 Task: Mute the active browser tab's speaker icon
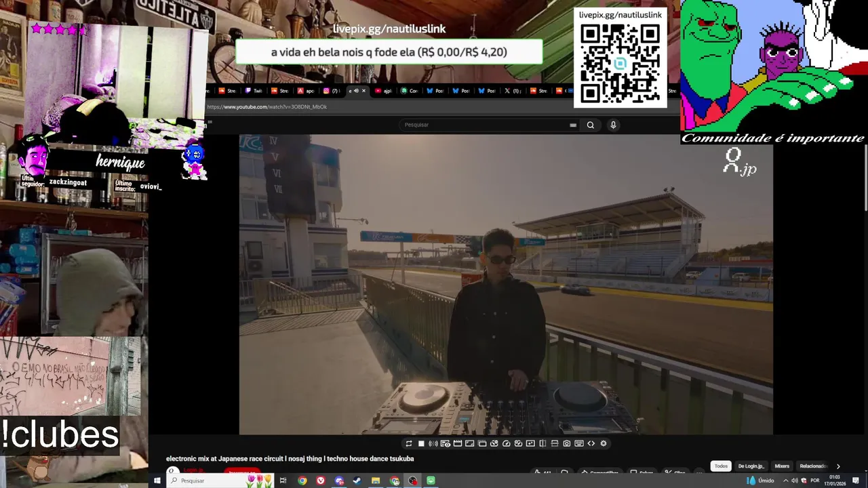(356, 91)
